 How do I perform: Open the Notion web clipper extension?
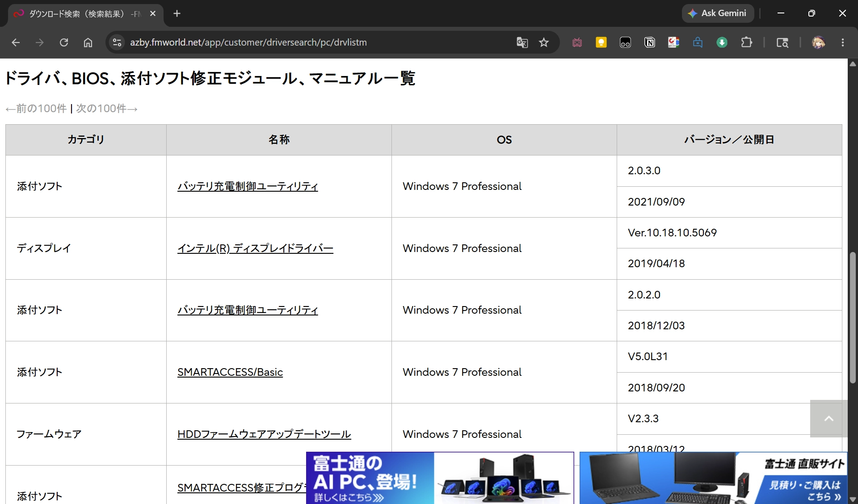(650, 42)
